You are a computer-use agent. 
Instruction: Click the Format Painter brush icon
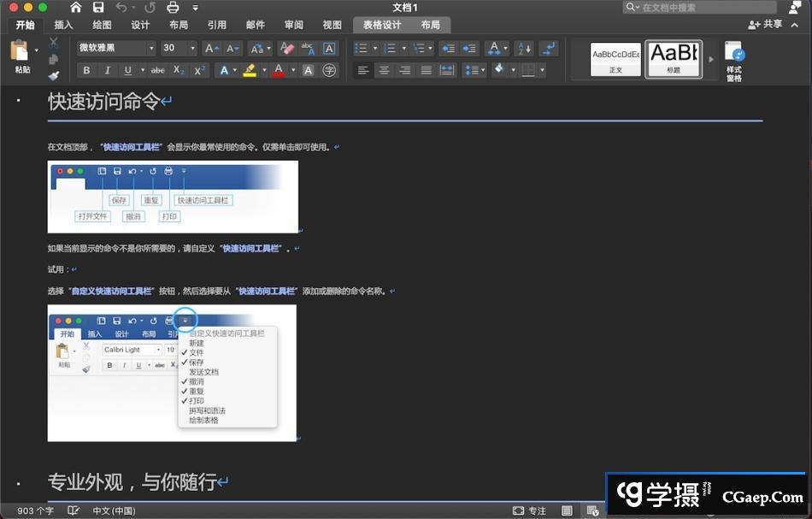pos(54,76)
